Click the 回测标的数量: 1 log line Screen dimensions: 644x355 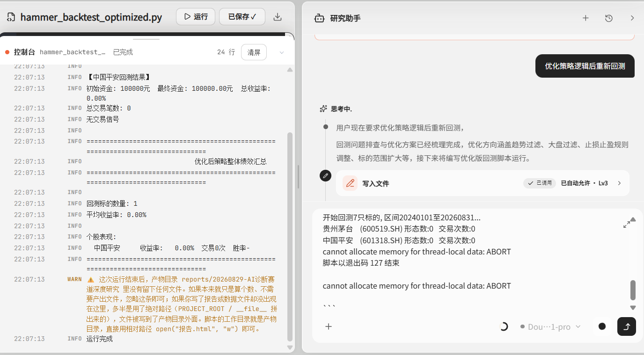click(112, 203)
